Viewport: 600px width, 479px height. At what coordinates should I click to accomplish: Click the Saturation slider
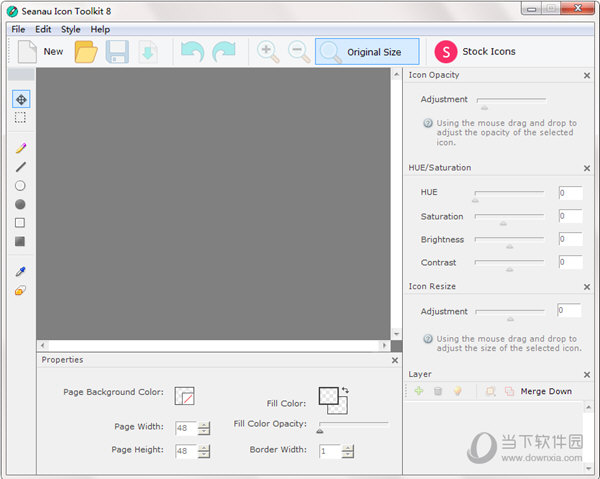(x=509, y=219)
